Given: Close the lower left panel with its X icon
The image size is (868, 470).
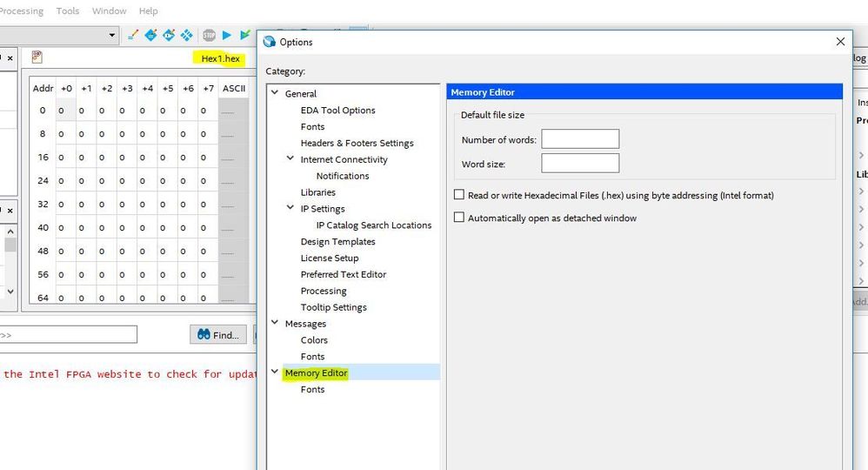Looking at the screenshot, I should click(x=10, y=211).
